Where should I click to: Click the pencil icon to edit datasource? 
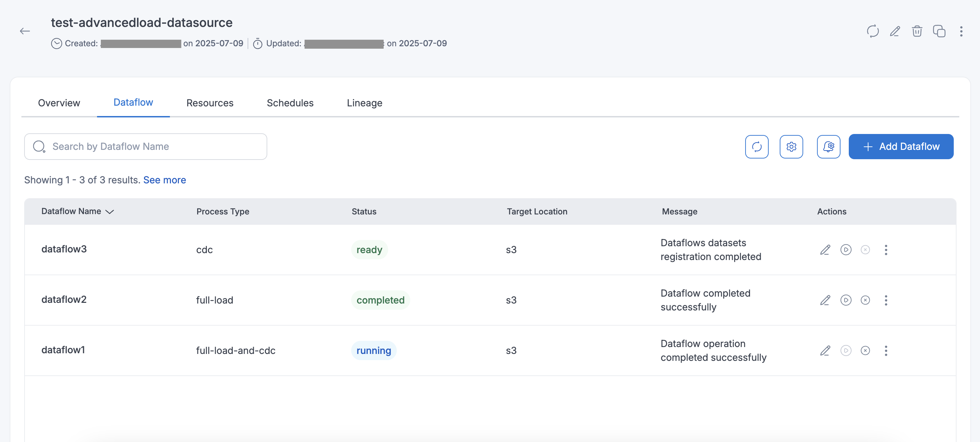(x=895, y=31)
